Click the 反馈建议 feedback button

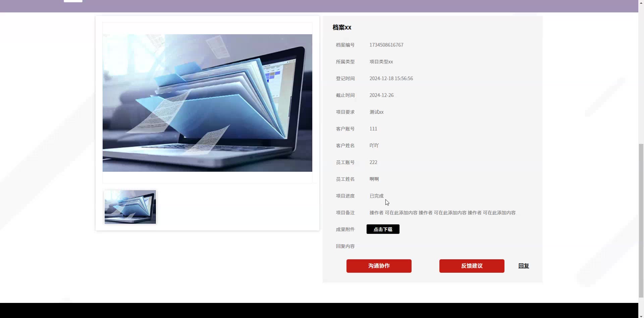click(472, 266)
